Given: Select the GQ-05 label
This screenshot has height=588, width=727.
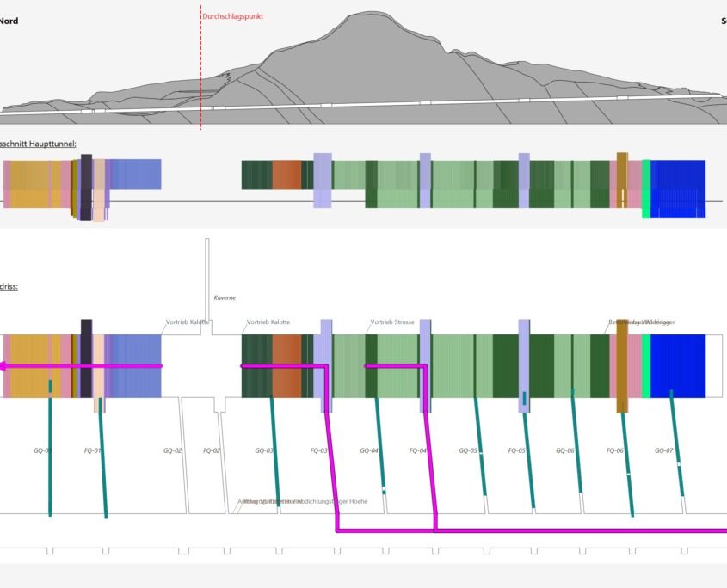Looking at the screenshot, I should point(468,450).
